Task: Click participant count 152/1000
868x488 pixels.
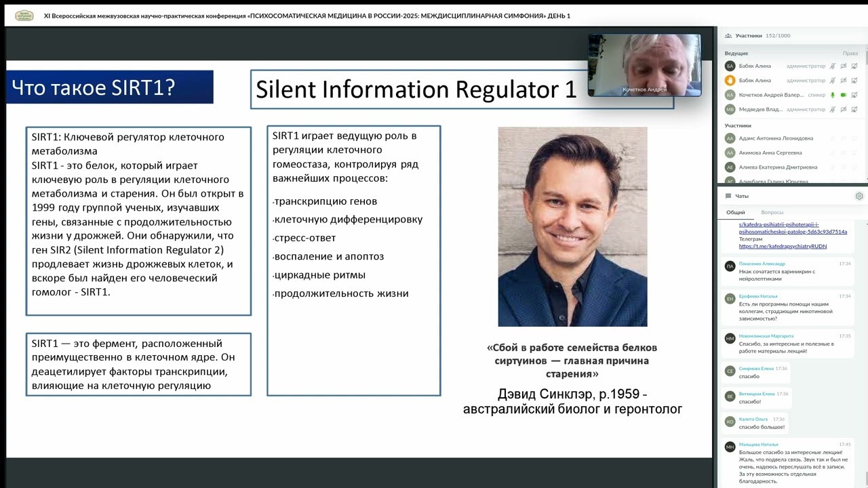Action: 778,35
